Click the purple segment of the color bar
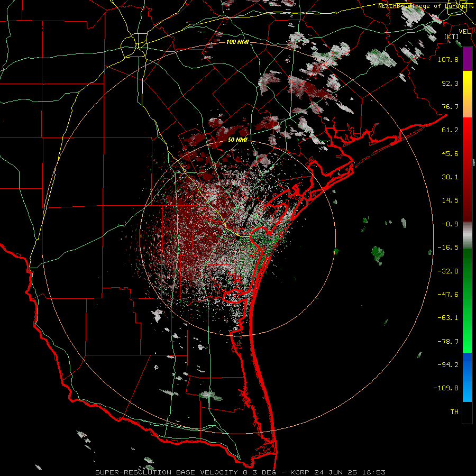This screenshot has width=476, height=476. point(467,59)
